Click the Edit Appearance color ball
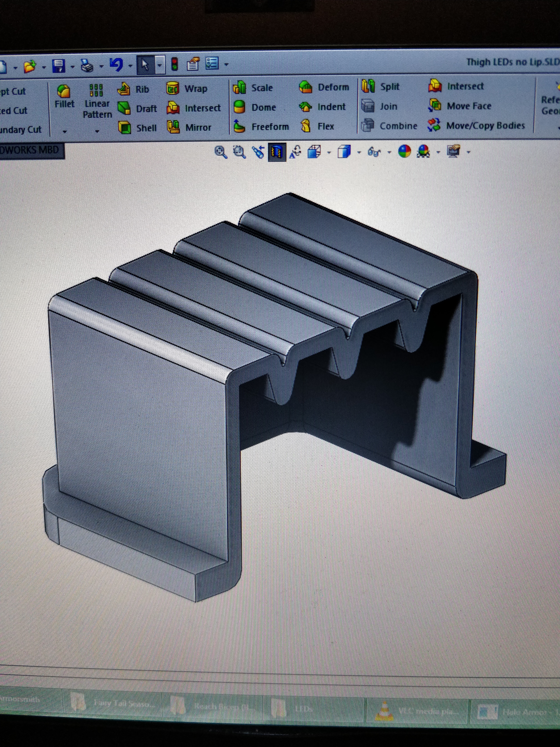 [x=404, y=152]
